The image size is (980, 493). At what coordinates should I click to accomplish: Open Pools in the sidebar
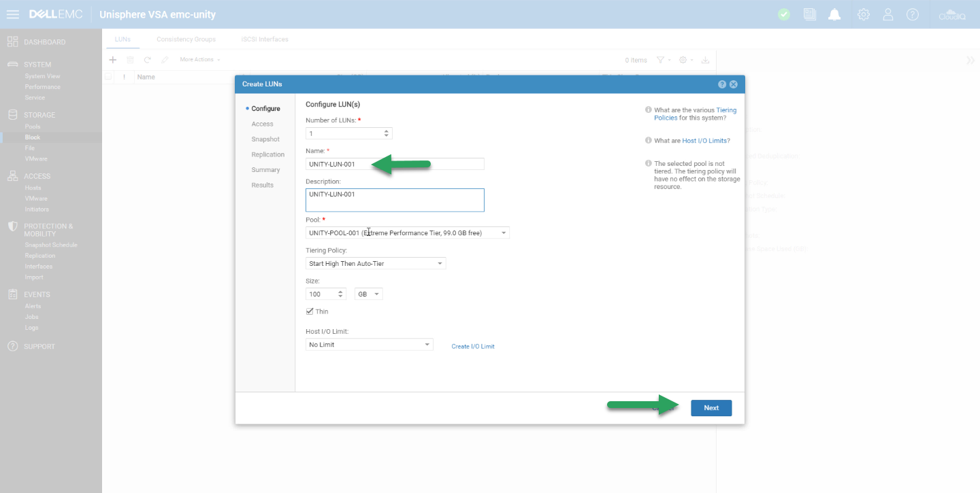(33, 126)
